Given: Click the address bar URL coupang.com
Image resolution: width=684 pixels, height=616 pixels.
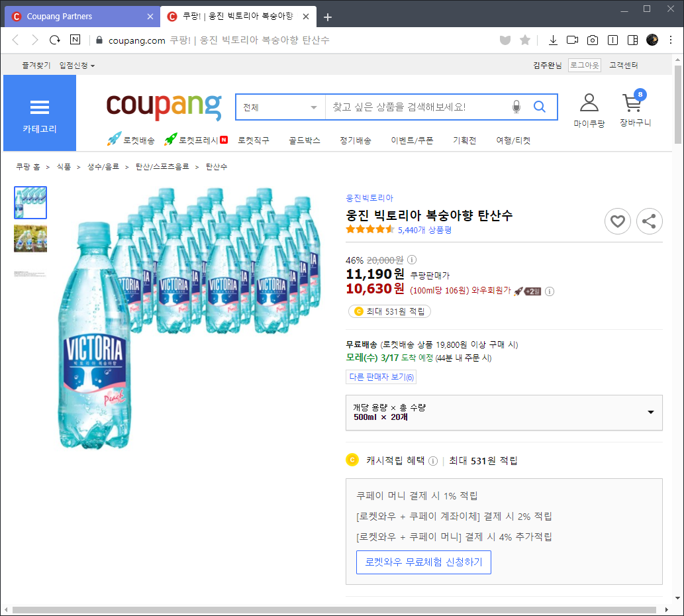Looking at the screenshot, I should click(x=137, y=40).
